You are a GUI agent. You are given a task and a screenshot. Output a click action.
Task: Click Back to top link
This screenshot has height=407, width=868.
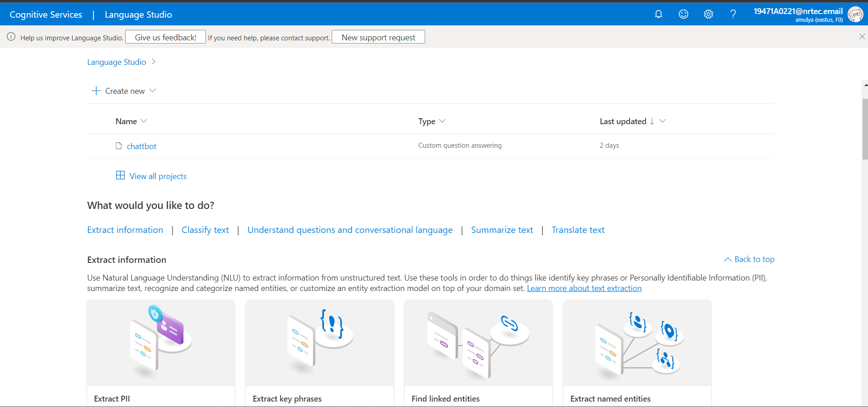749,259
